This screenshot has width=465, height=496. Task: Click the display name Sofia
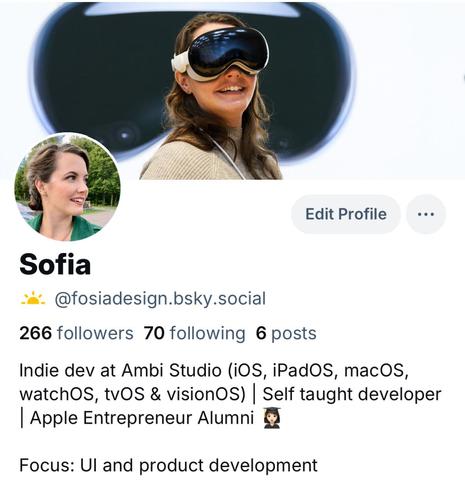pos(55,264)
